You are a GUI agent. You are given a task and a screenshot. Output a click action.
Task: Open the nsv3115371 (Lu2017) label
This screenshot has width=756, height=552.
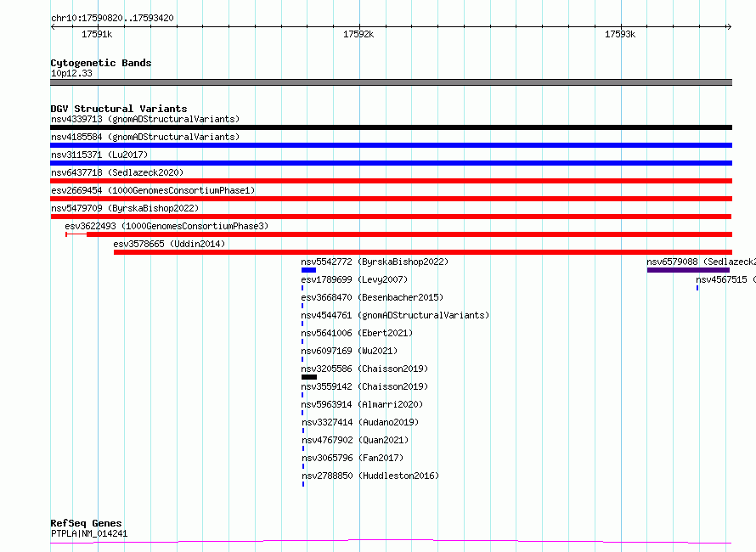point(99,155)
